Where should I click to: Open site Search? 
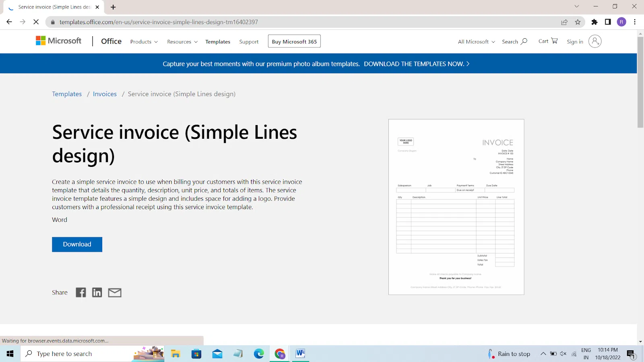(x=514, y=41)
